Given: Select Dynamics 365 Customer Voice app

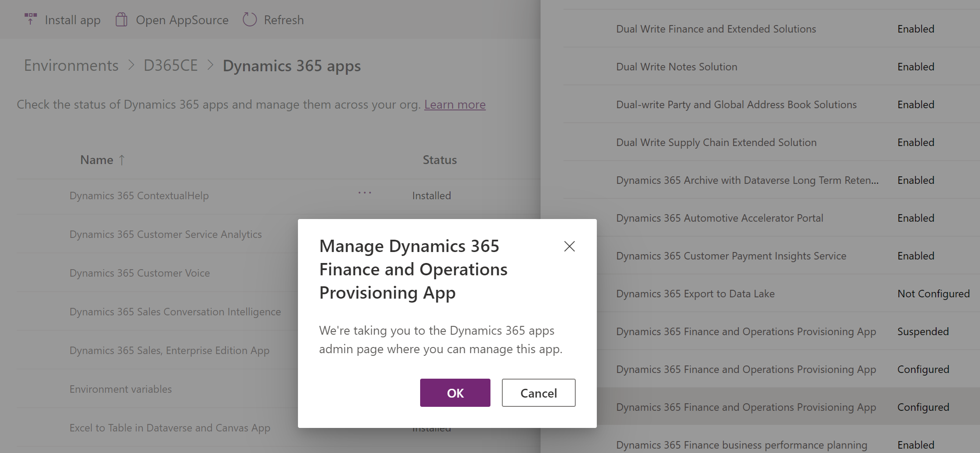Looking at the screenshot, I should 139,273.
